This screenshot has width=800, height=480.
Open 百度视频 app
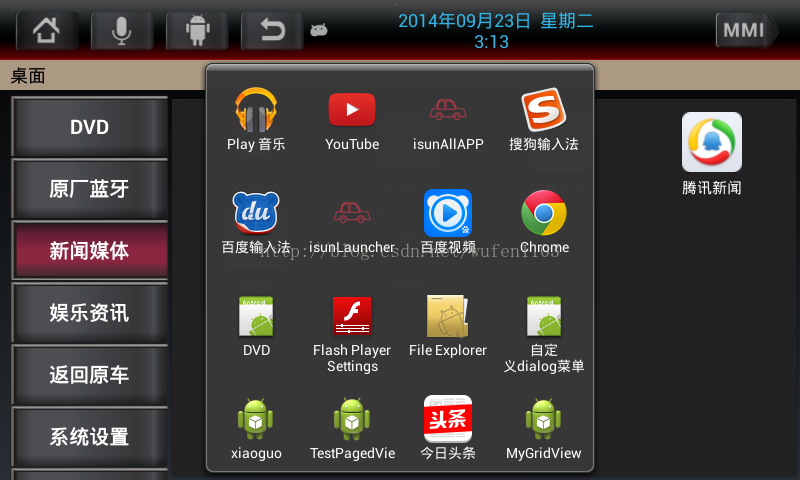point(448,222)
